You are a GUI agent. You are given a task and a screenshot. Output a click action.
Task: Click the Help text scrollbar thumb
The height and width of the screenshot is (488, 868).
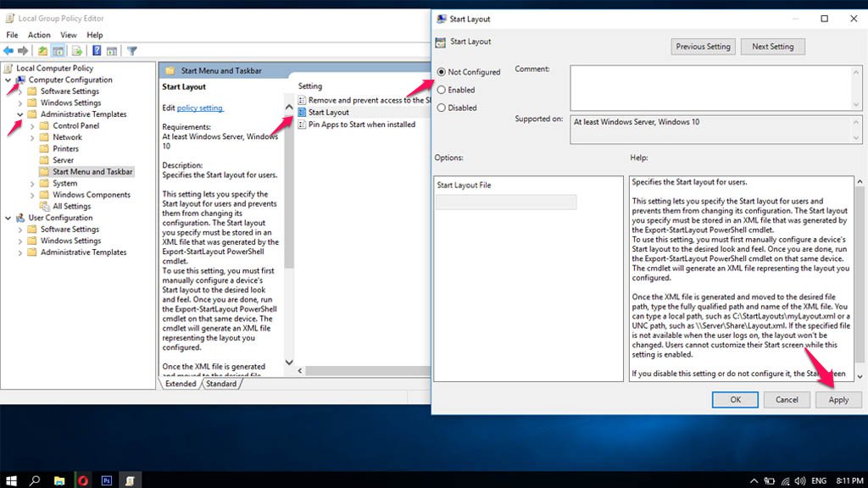point(860,274)
